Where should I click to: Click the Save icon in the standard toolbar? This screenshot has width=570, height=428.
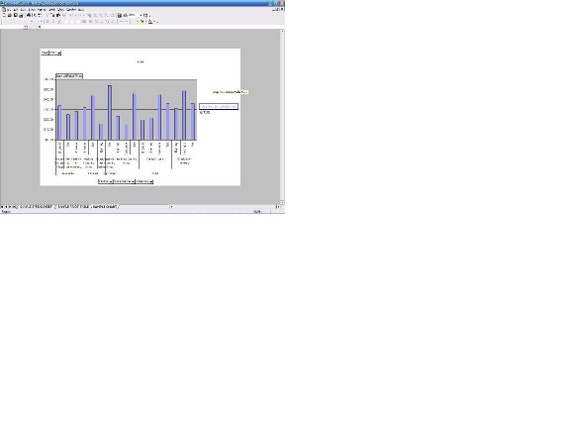16,15
